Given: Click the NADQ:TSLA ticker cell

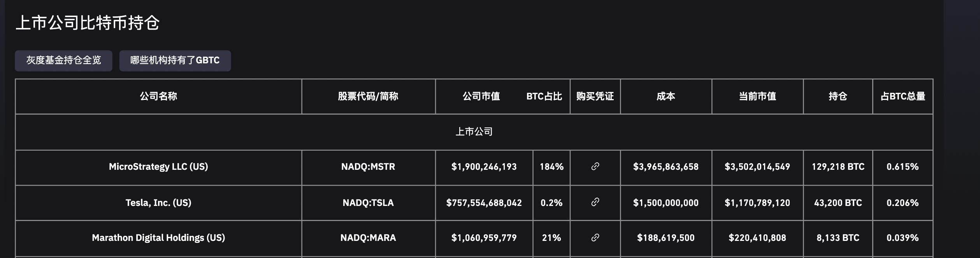Looking at the screenshot, I should pyautogui.click(x=368, y=203).
